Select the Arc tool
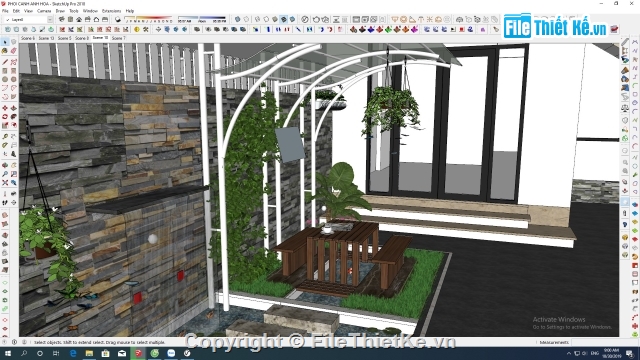Viewport: 640px width, 360px height. tap(5, 88)
